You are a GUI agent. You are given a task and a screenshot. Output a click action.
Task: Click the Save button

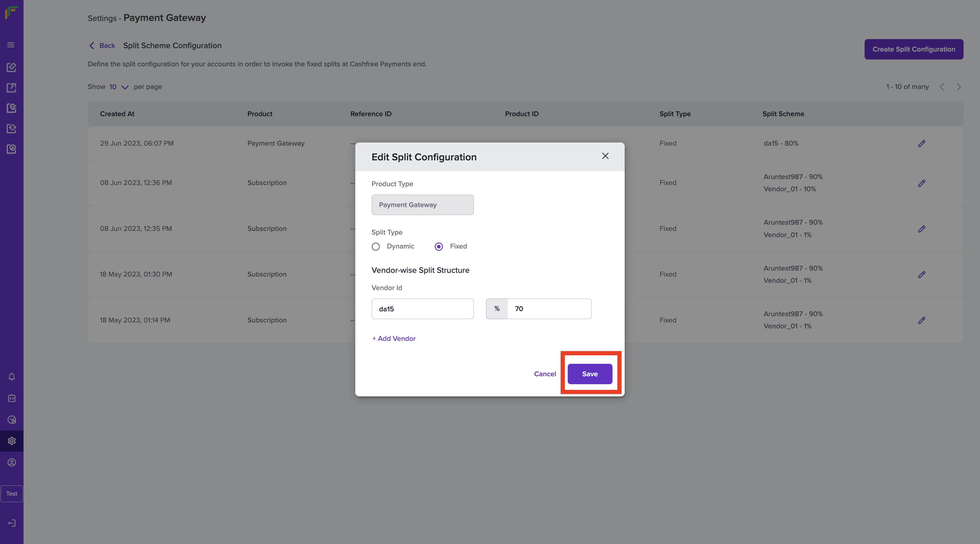tap(590, 374)
